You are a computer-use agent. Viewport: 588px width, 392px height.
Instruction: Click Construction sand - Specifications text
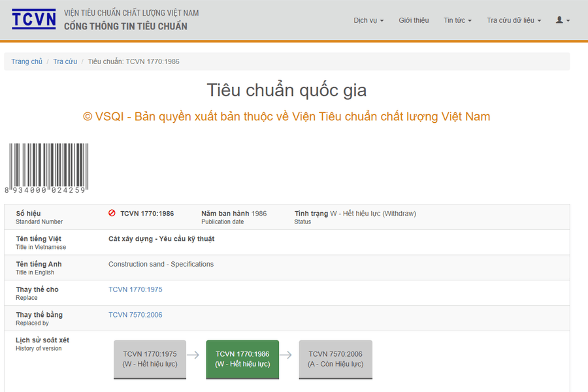click(161, 264)
